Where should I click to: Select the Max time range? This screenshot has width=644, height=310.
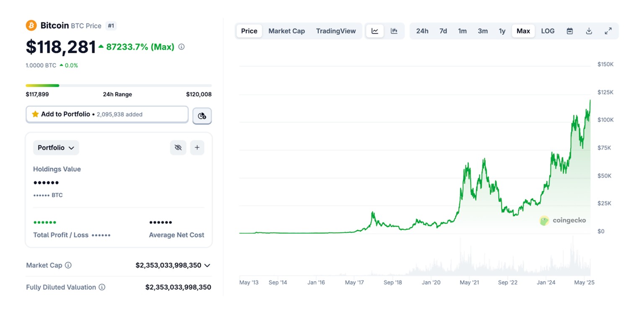point(523,31)
